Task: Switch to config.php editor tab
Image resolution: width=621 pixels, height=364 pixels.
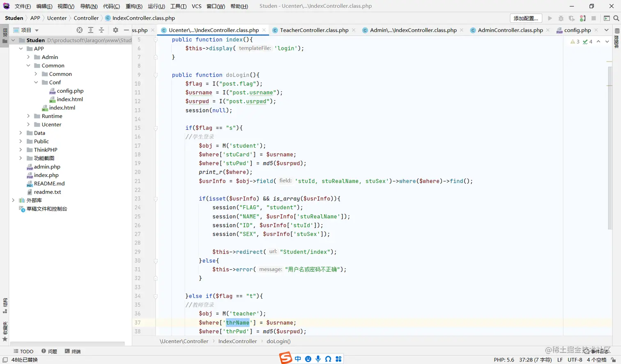Action: [x=577, y=30]
